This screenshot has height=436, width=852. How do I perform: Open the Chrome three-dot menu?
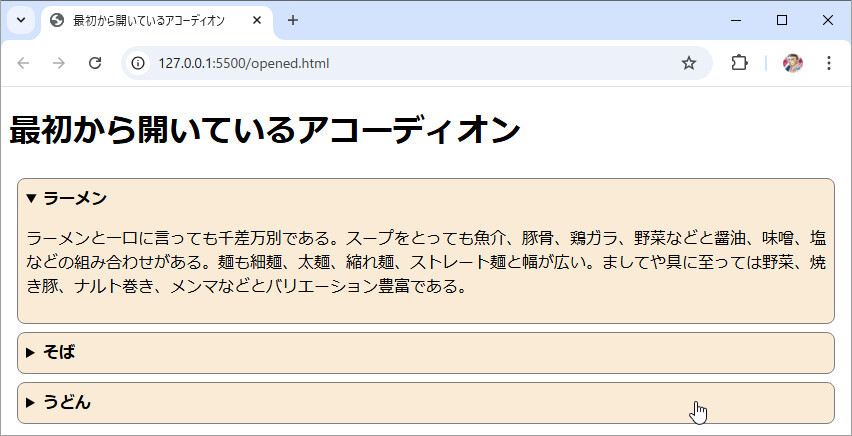828,63
